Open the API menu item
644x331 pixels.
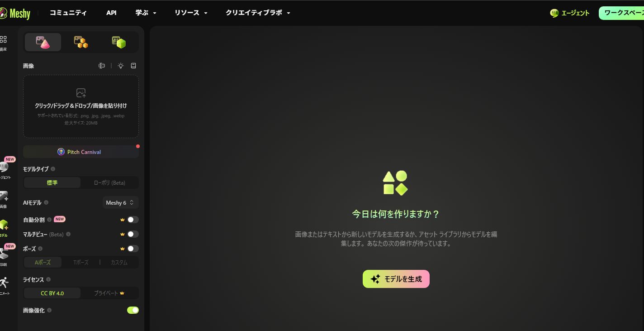pyautogui.click(x=111, y=13)
